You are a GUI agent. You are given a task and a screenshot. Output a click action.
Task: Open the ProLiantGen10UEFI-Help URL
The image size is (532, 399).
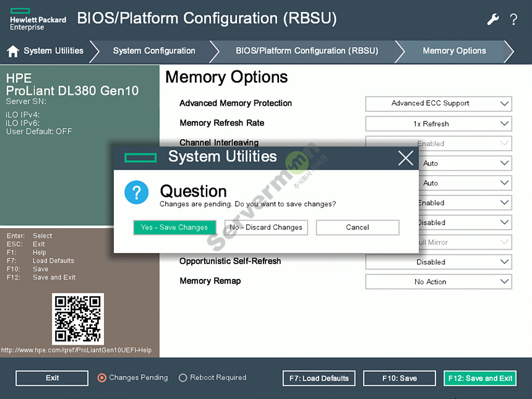pos(76,350)
